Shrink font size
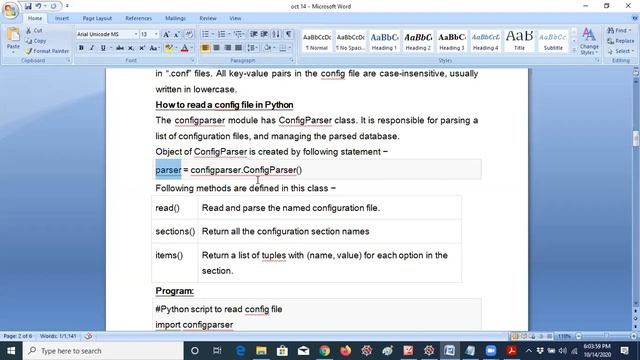640x360 pixels. pyautogui.click(x=177, y=35)
